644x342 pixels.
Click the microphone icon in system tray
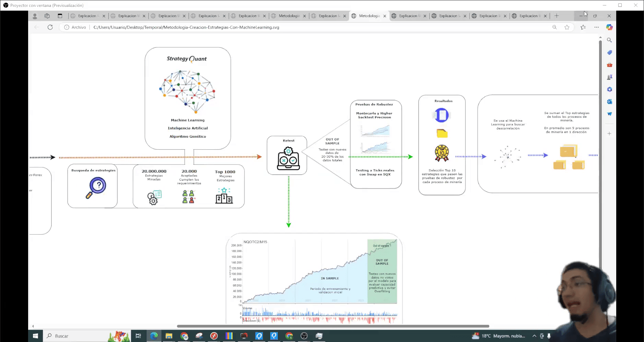tap(549, 336)
